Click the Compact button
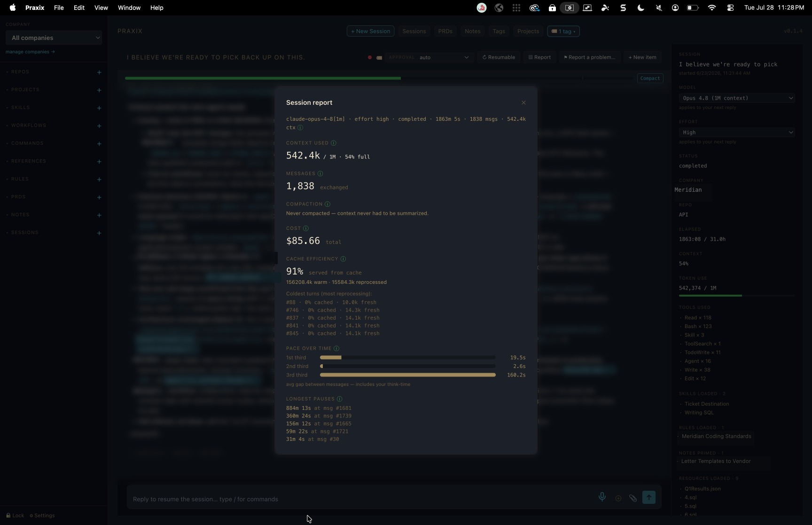This screenshot has width=812, height=525. coord(650,78)
